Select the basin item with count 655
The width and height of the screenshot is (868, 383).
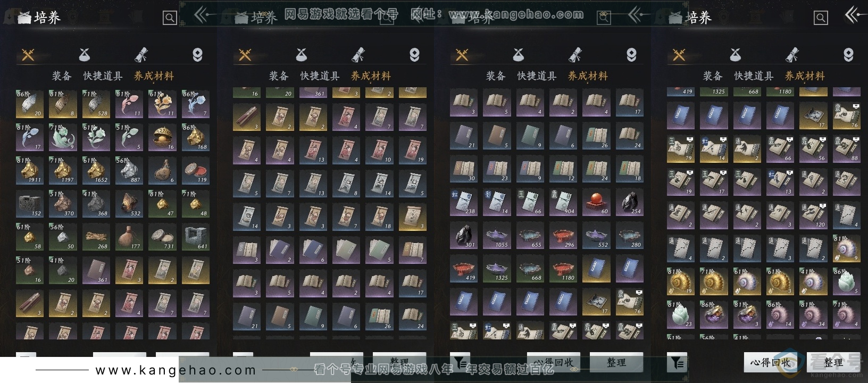[530, 235]
